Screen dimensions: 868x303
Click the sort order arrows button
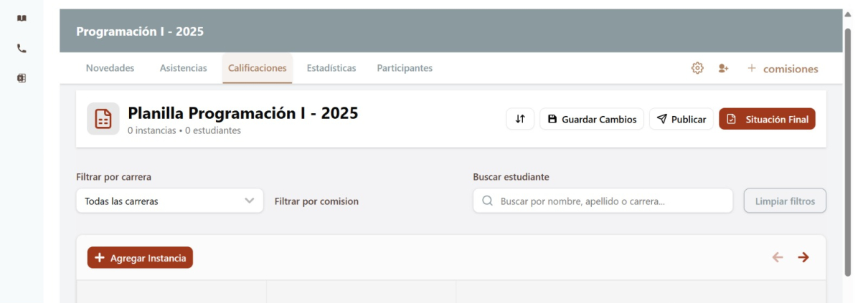(x=520, y=119)
